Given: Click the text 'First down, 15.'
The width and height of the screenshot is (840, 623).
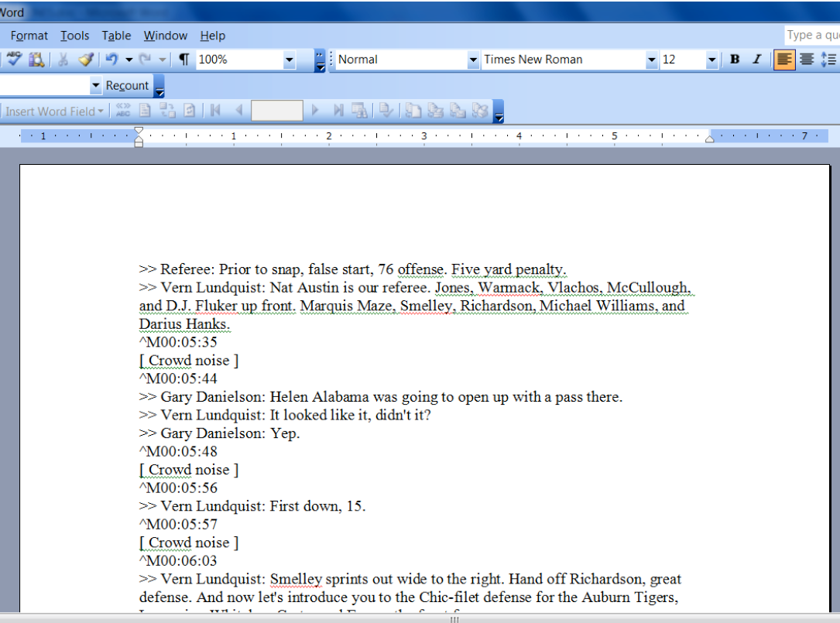Looking at the screenshot, I should [x=317, y=506].
